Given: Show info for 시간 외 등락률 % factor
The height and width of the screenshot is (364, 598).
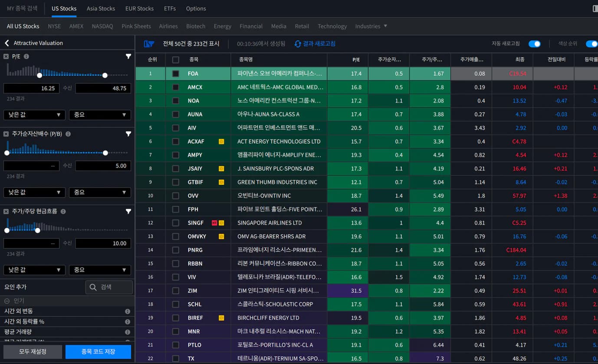Looking at the screenshot, I should tap(128, 322).
